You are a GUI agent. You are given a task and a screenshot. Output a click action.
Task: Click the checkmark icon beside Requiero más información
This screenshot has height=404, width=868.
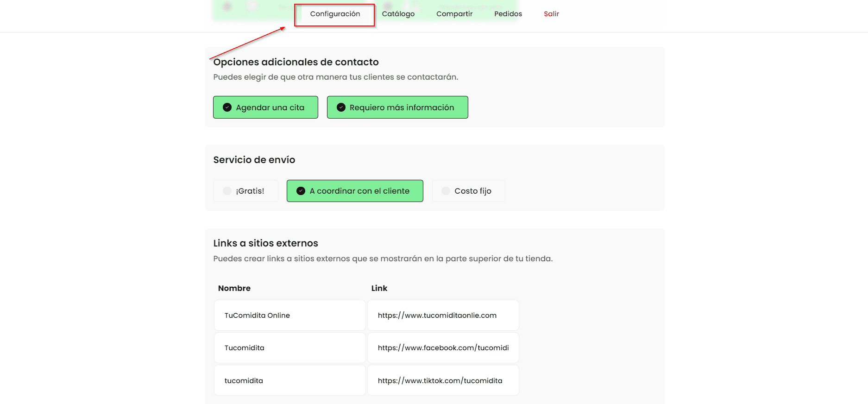pyautogui.click(x=341, y=107)
